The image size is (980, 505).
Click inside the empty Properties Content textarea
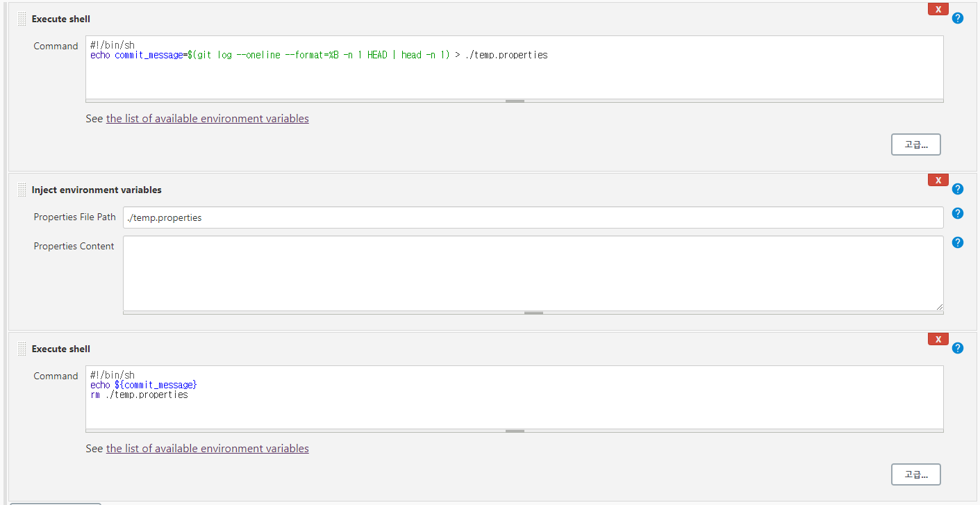point(533,274)
